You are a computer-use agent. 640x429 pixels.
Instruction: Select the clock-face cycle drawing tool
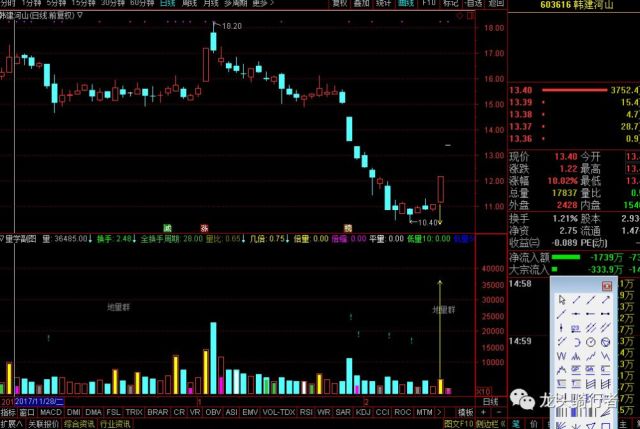(591, 342)
